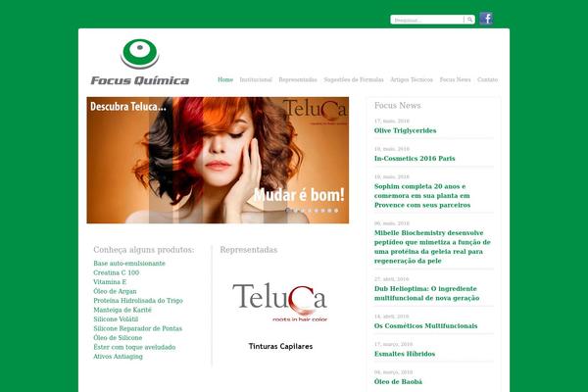Open the Olive Triglycerides news article

click(405, 130)
